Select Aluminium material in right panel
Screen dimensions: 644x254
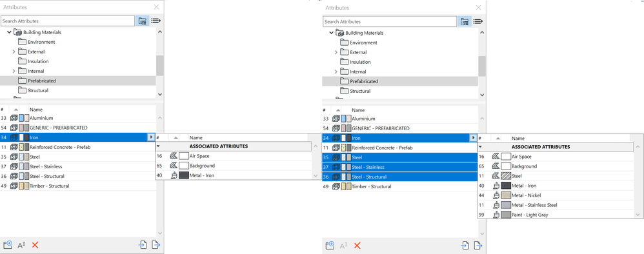(x=400, y=119)
